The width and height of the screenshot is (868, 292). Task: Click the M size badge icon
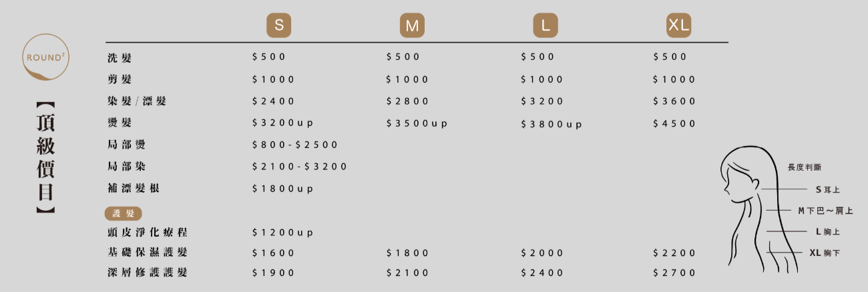click(412, 25)
